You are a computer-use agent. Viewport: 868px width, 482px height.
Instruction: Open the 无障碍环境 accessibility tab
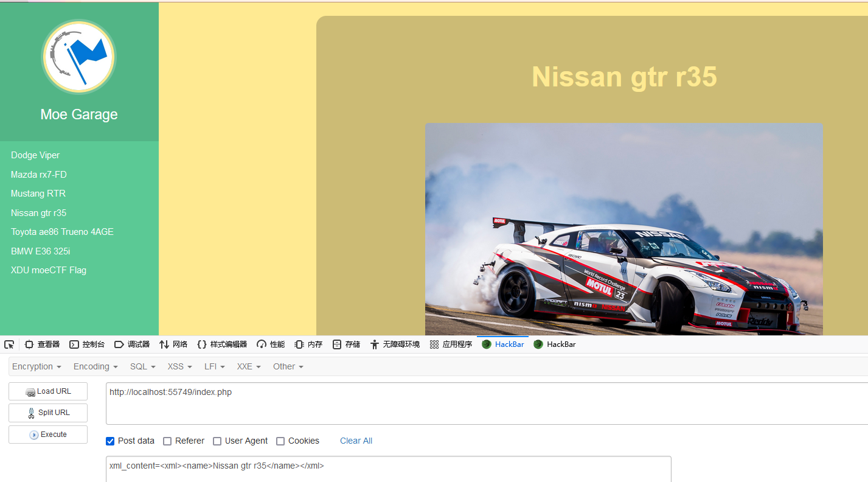pyautogui.click(x=395, y=344)
